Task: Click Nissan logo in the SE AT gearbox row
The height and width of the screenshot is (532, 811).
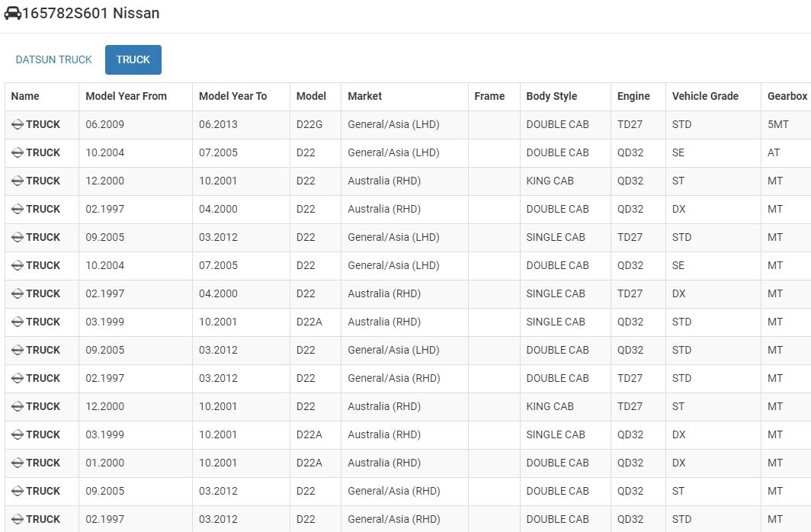Action: click(18, 152)
